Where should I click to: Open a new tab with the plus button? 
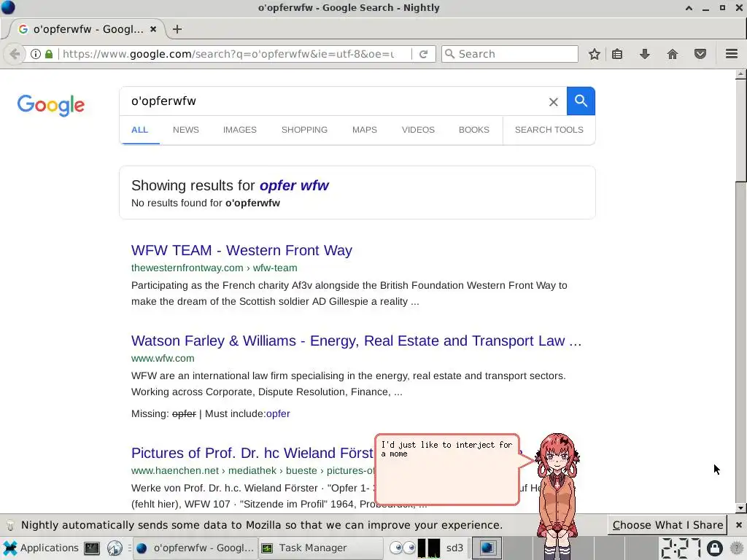177,29
